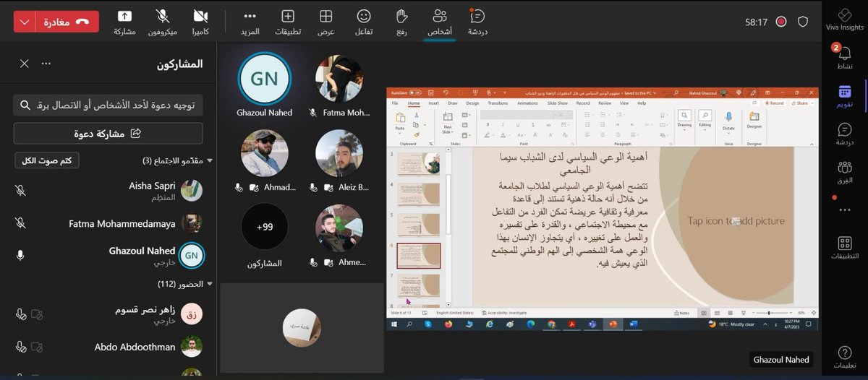Unmute the microphone (ميكروفون)
The width and height of the screenshot is (868, 380).
point(163,22)
